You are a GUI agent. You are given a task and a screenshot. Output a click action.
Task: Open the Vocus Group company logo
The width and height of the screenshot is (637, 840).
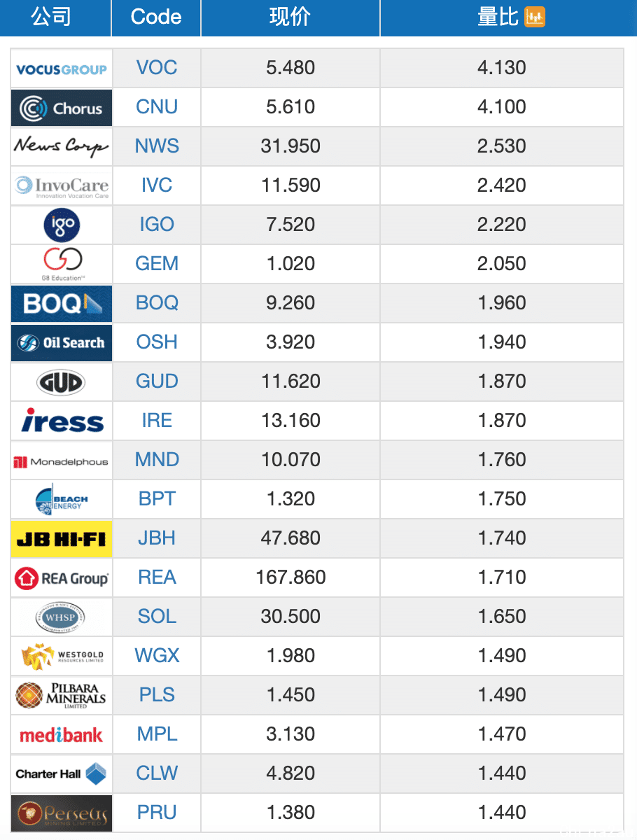62,69
